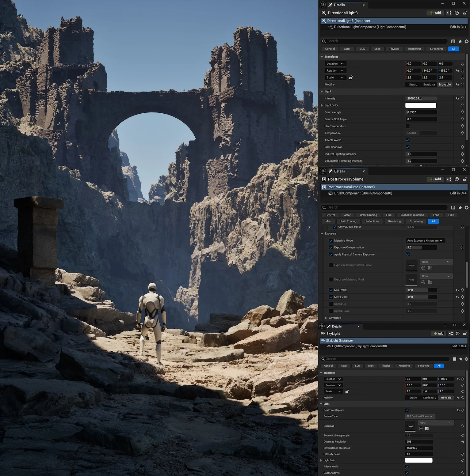Reset Min EV100 to default arrow
This screenshot has width=470, height=476.
click(457, 290)
